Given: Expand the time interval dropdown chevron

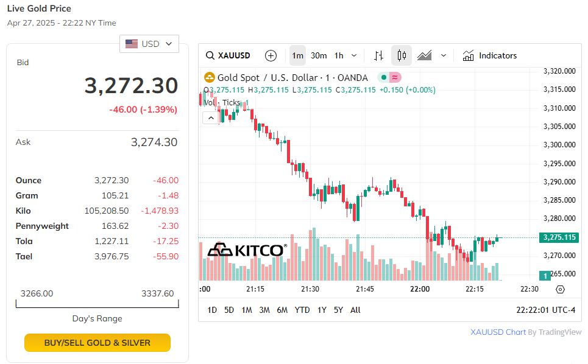Looking at the screenshot, I should click(x=354, y=55).
